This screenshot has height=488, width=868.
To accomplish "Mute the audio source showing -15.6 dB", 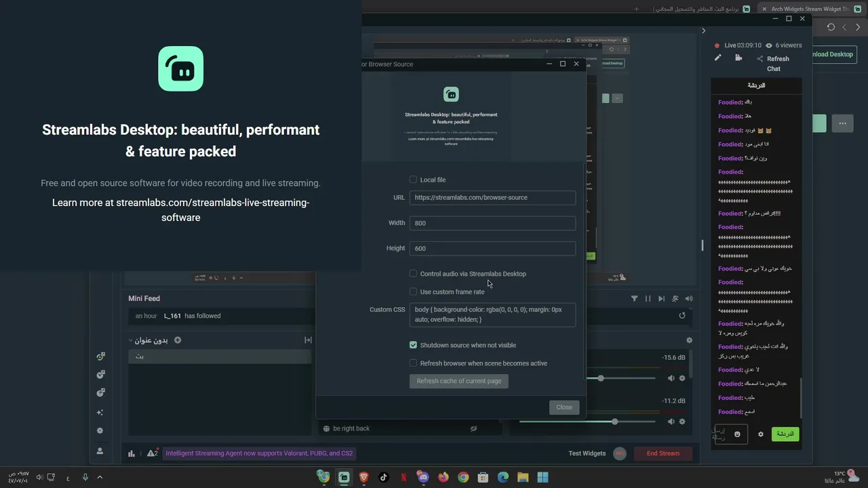I will point(671,378).
